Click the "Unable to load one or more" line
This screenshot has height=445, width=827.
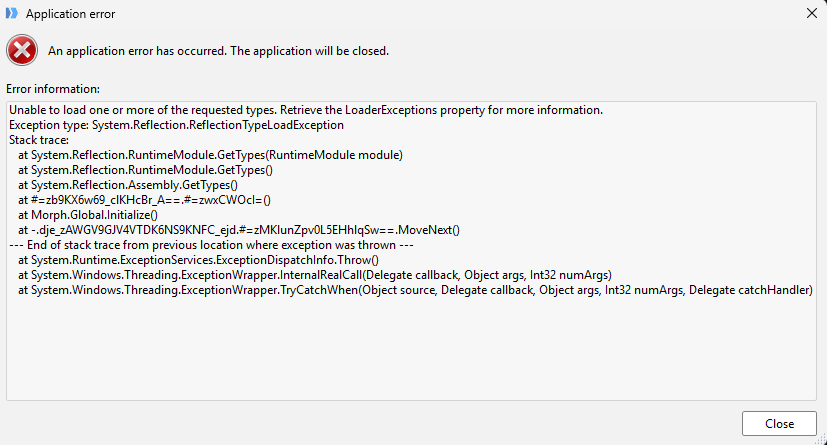(x=305, y=110)
